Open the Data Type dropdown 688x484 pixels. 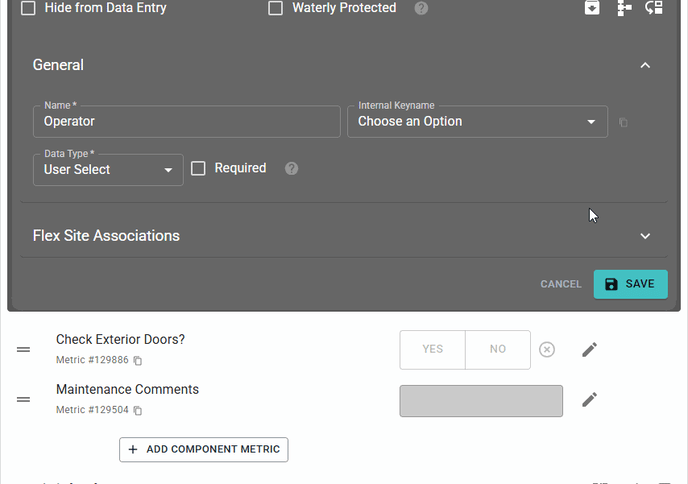108,170
